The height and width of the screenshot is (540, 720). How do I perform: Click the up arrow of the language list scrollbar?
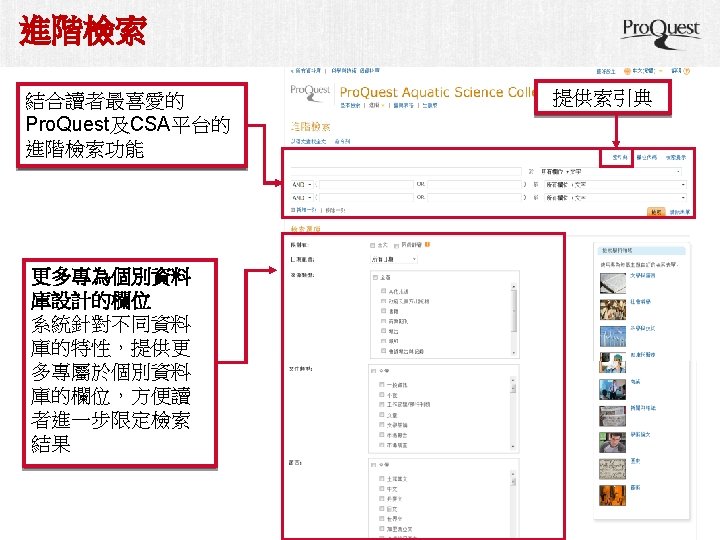pos(513,474)
